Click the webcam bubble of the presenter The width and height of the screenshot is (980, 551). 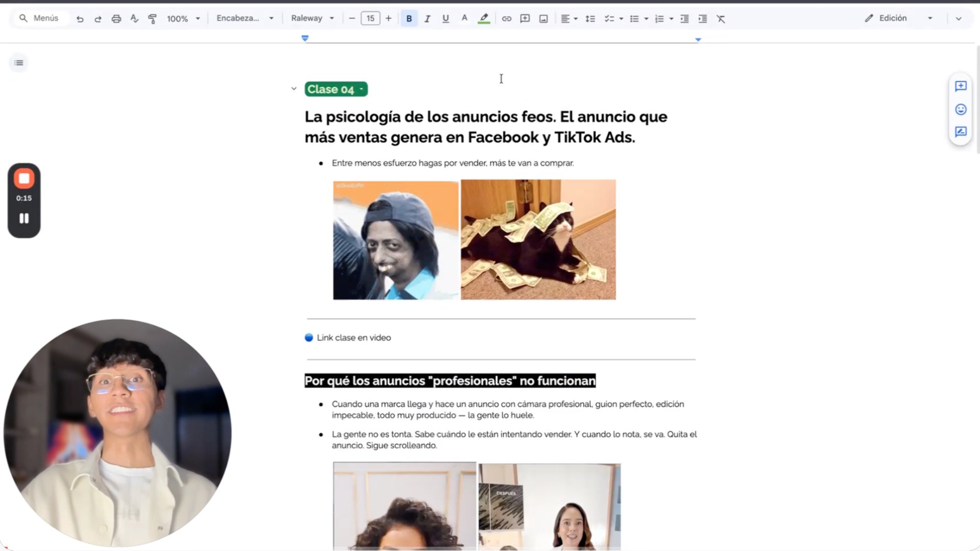[117, 433]
